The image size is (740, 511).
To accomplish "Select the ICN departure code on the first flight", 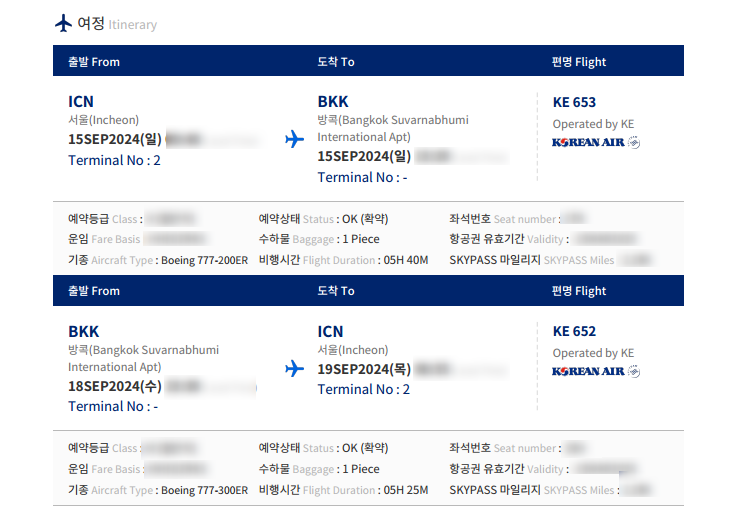I will point(81,102).
